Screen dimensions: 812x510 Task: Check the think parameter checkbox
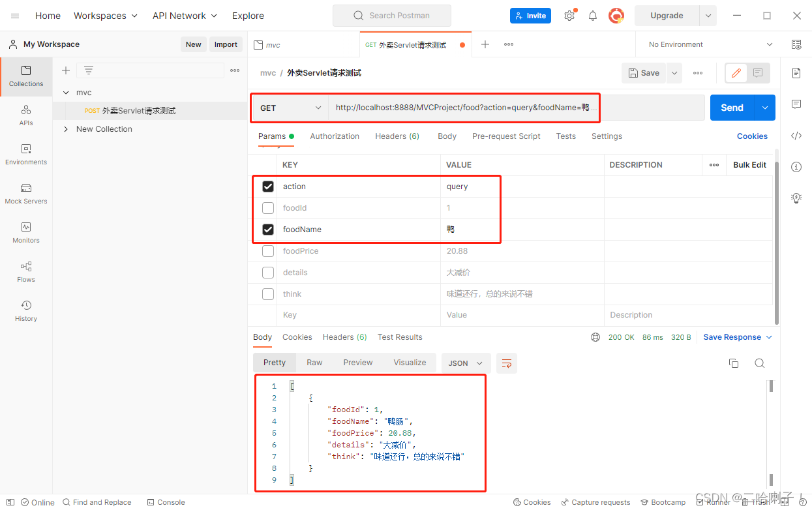(268, 294)
